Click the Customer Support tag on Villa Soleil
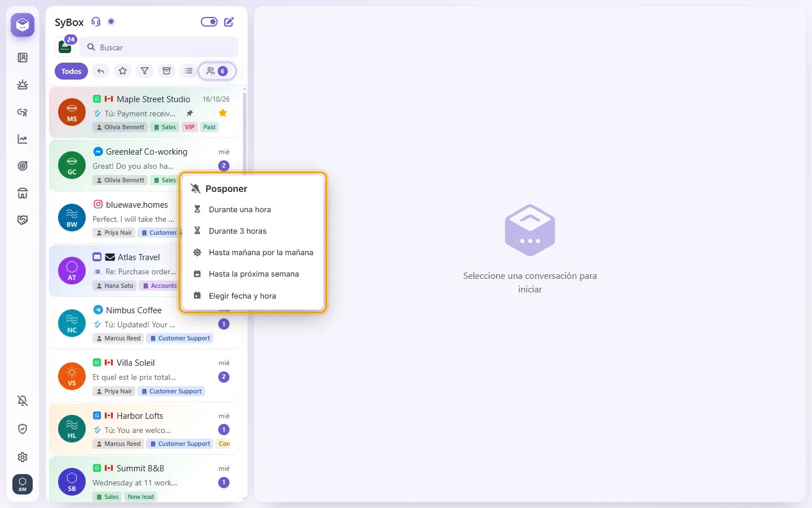The width and height of the screenshot is (812, 508). 171,391
